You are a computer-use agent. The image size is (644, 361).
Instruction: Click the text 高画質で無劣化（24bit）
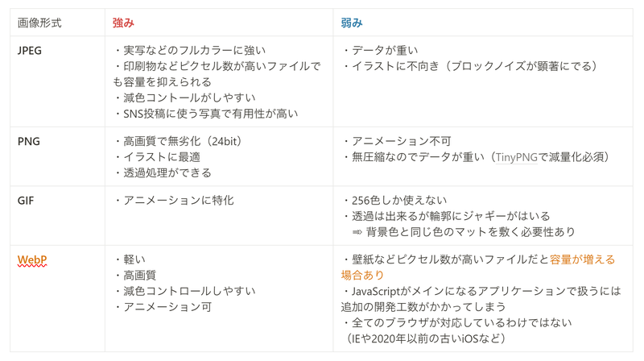pos(182,141)
